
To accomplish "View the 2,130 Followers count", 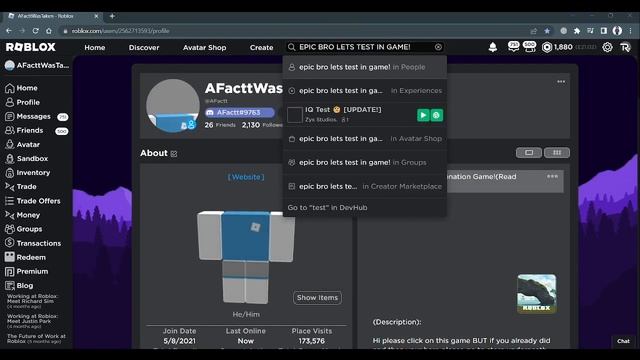I will point(262,125).
